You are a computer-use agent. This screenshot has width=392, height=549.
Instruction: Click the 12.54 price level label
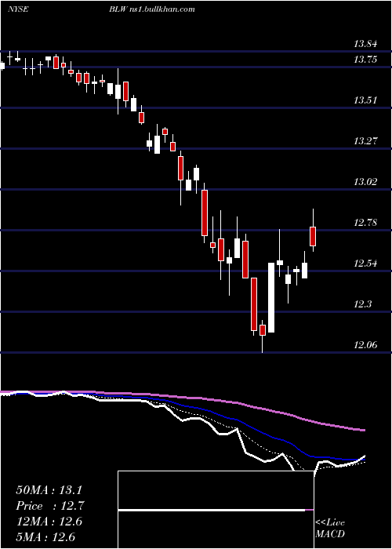coord(365,264)
